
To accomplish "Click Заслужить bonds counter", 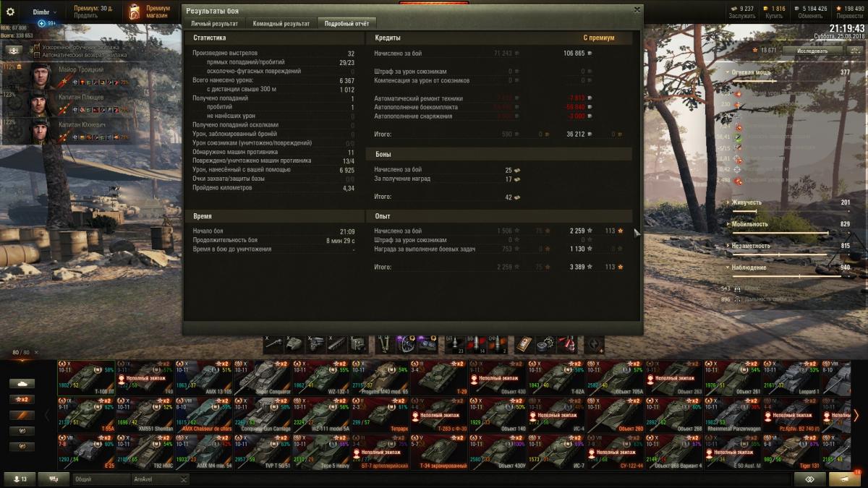I will coord(741,12).
